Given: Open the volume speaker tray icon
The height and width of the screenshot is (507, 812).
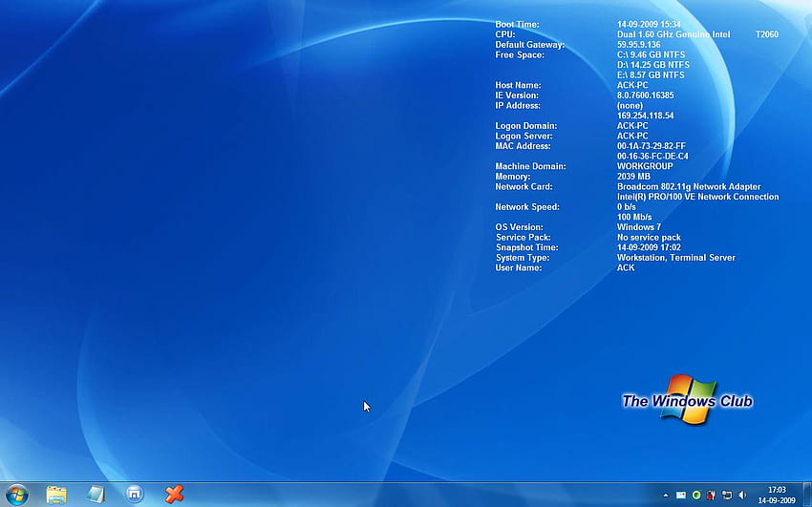Looking at the screenshot, I should tap(742, 496).
